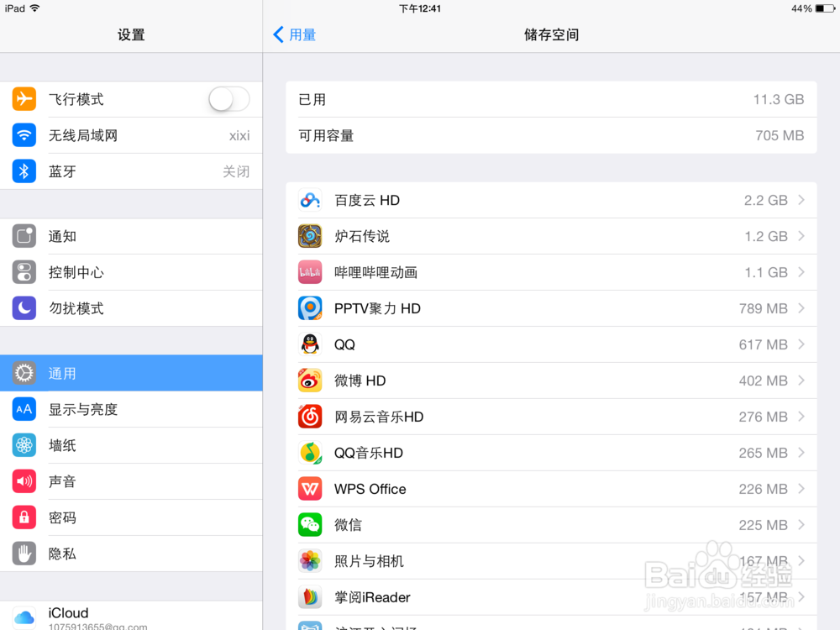Viewport: 840px width, 630px height.
Task: Tap the 百度云 HD app icon
Action: [310, 201]
